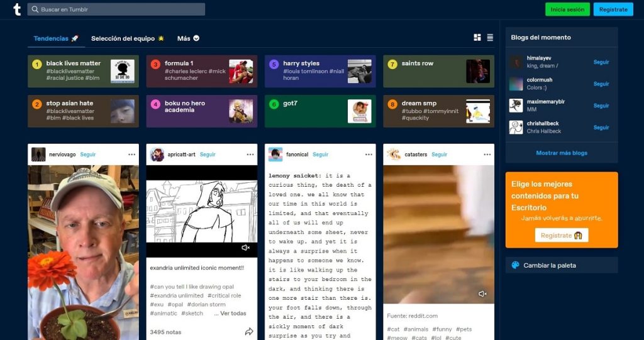The height and width of the screenshot is (340, 644).
Task: Share the apricatt-art post via arrow icon
Action: click(x=249, y=331)
